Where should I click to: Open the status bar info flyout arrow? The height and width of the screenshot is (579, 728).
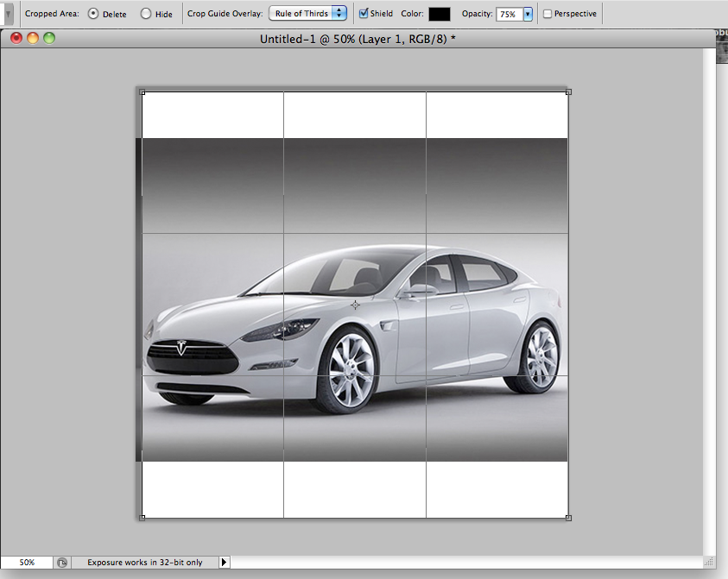click(224, 563)
